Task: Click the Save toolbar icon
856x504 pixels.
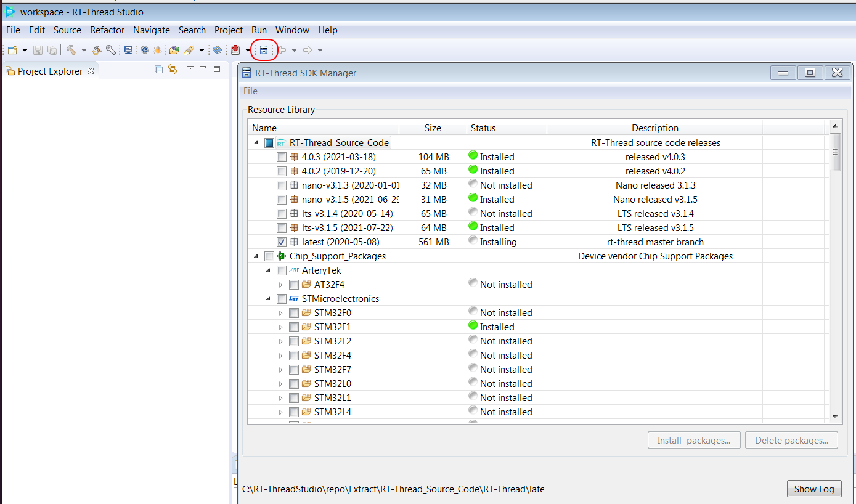Action: [x=38, y=50]
